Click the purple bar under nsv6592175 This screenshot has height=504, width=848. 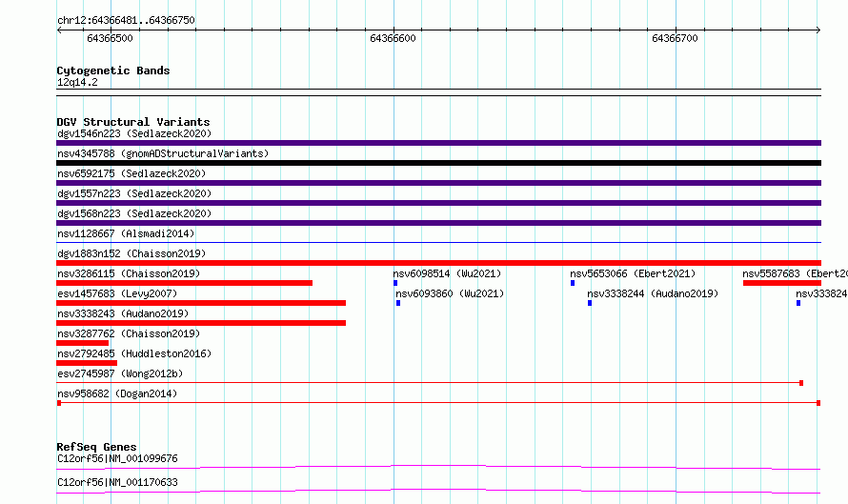(x=438, y=183)
